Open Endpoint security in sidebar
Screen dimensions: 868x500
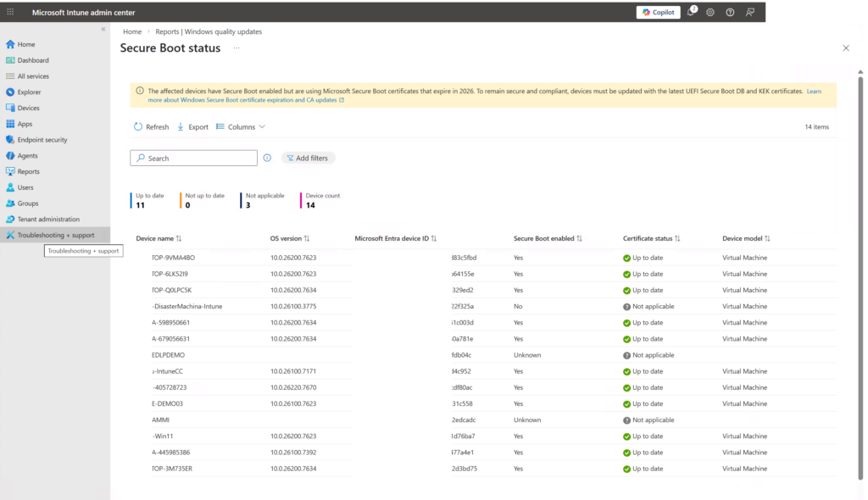coord(42,140)
